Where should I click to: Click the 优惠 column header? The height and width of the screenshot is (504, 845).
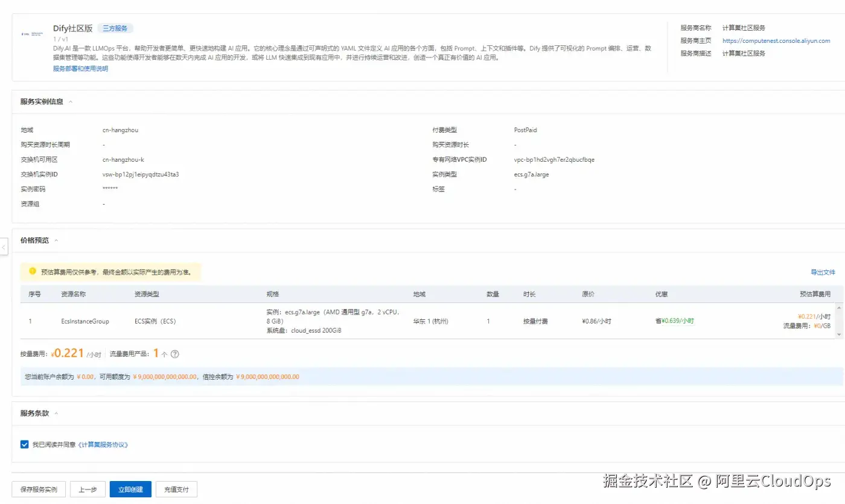[662, 294]
